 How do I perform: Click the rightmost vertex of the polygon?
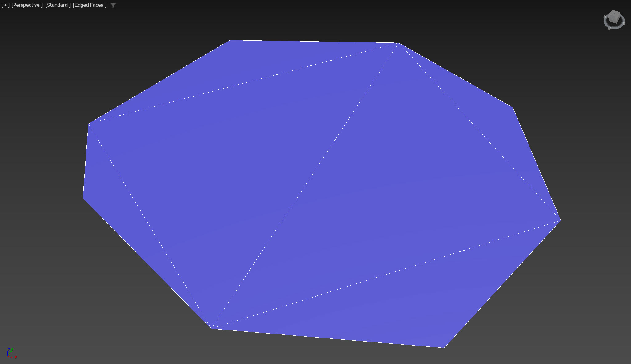coord(560,220)
